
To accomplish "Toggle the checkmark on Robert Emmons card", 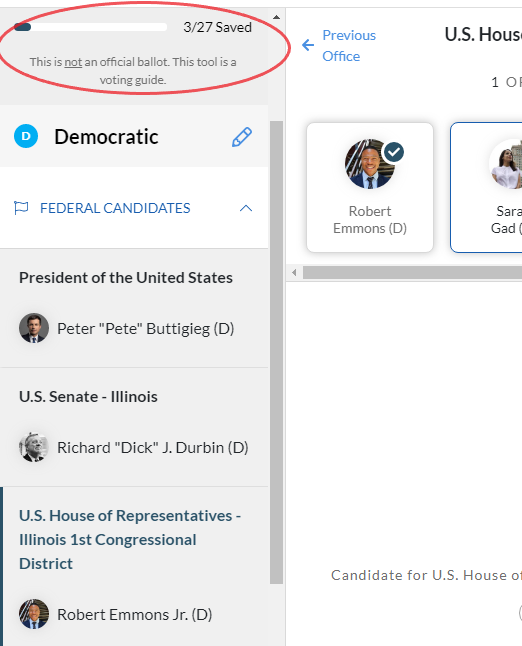I will 394,152.
